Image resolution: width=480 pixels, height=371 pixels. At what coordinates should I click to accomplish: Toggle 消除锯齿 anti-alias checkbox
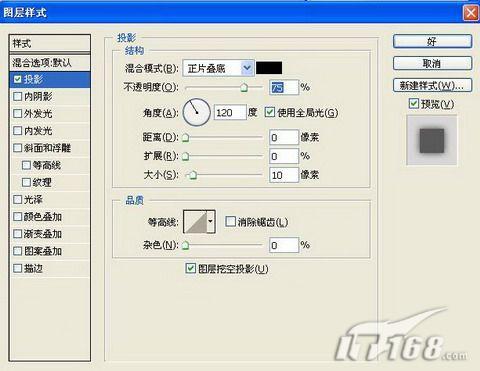pos(230,221)
